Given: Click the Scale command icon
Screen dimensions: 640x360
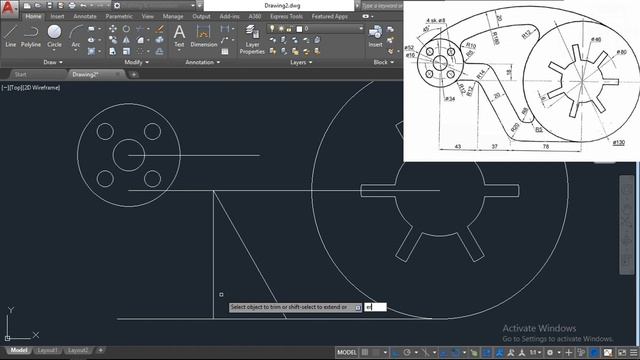Looking at the screenshot, I should 127,51.
